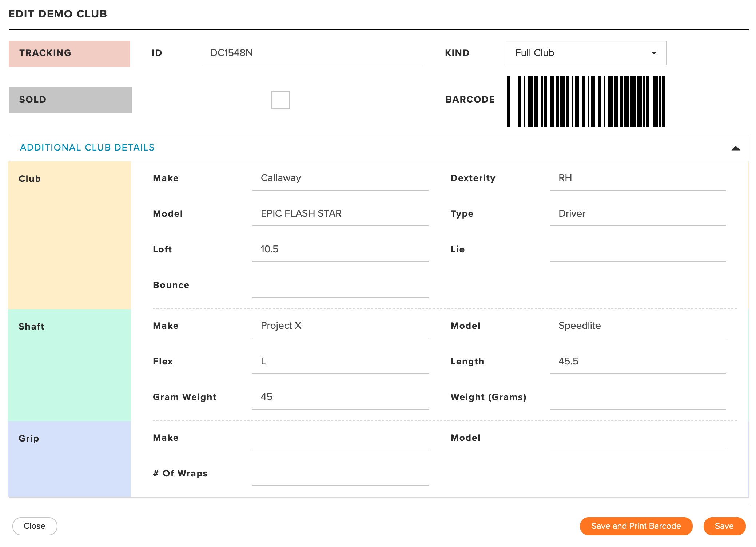Viewport: 756px width, 547px height.
Task: Focus the # Of Wraps field
Action: (340, 474)
